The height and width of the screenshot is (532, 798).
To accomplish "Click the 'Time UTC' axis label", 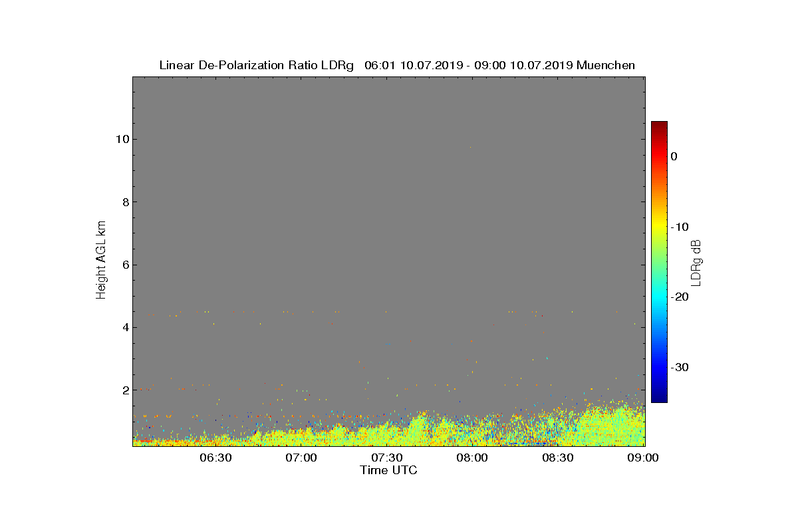I will 388,470.
